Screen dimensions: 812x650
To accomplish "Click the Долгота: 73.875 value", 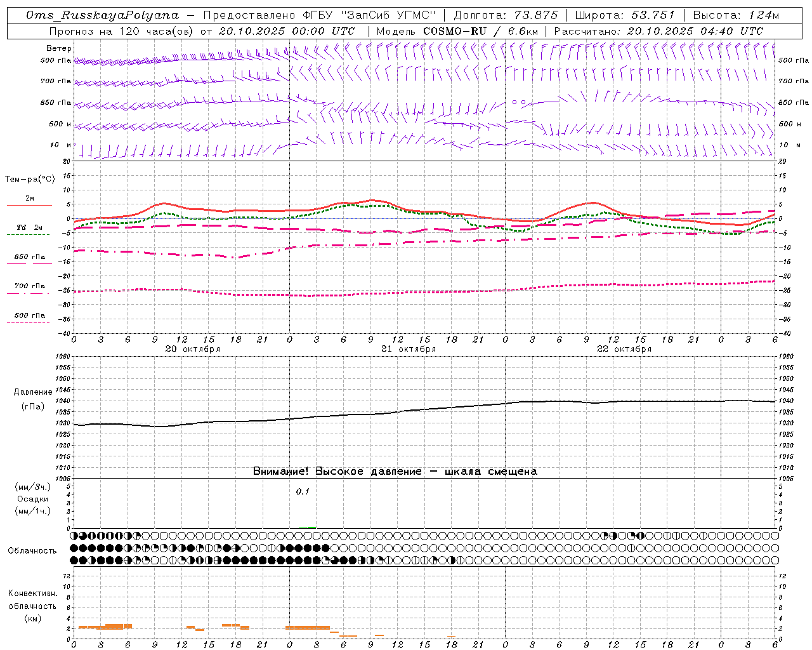I will coord(506,15).
